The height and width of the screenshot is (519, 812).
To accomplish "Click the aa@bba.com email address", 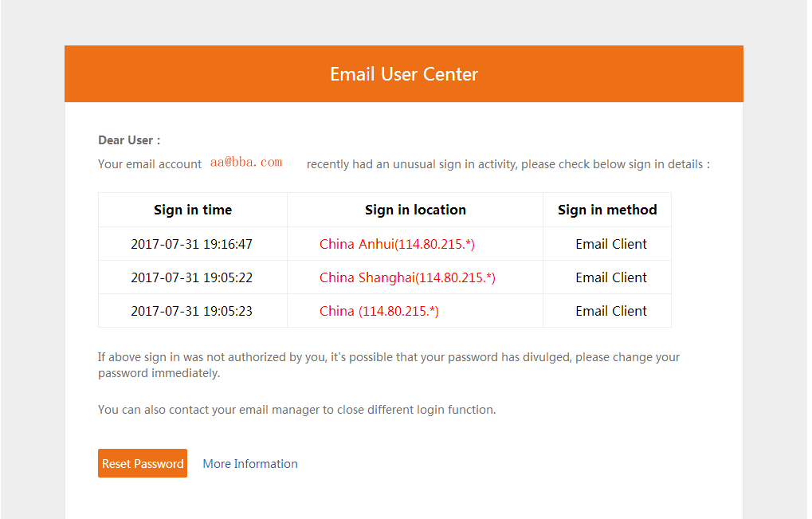I will click(x=246, y=162).
